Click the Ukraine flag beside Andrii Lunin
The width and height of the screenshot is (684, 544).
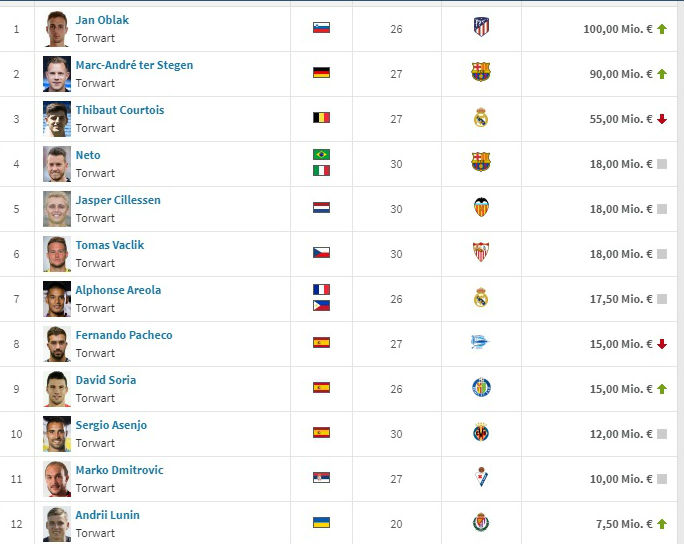click(321, 523)
